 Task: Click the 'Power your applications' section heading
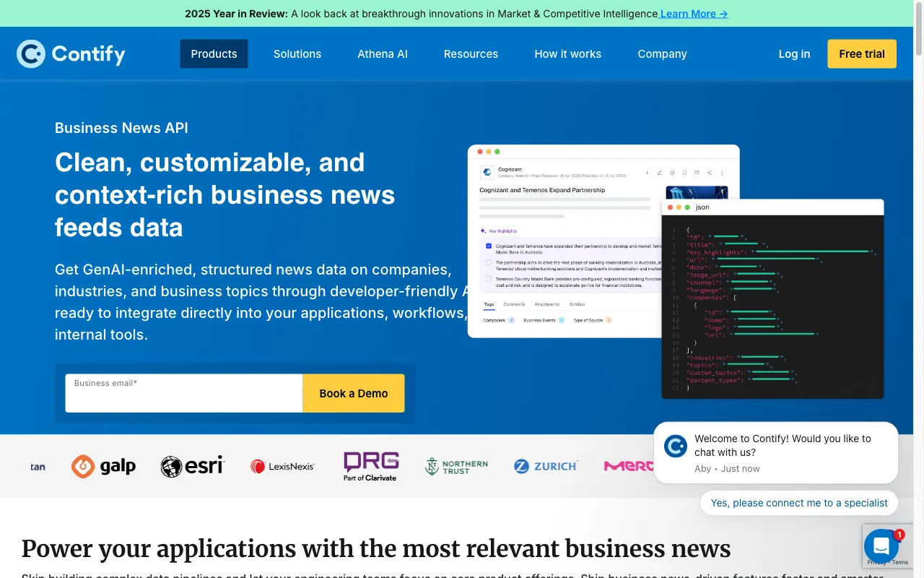tap(376, 549)
